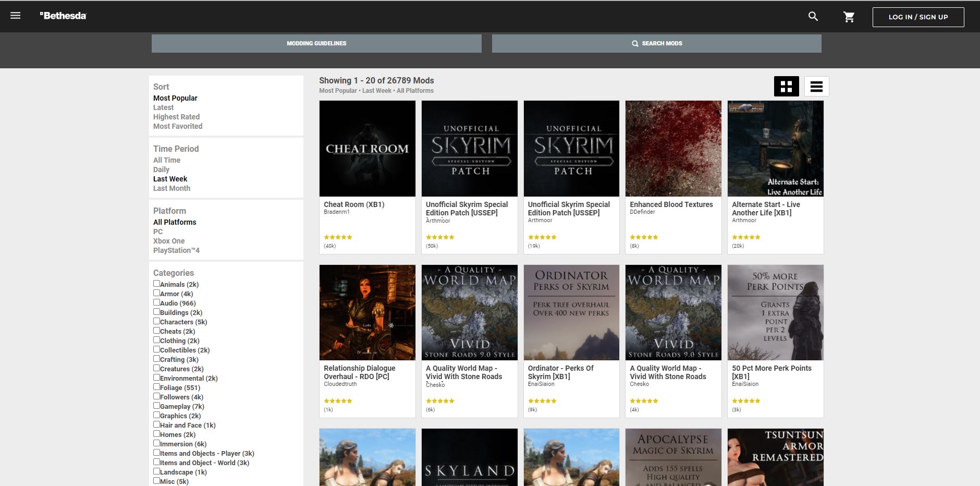Open 50% More Perk Points thumbnail

[x=776, y=312]
